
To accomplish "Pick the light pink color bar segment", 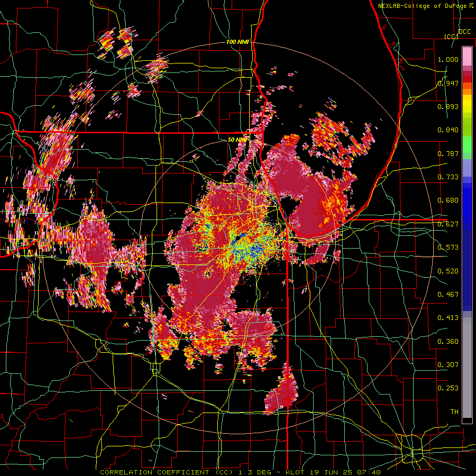I will click(x=467, y=56).
